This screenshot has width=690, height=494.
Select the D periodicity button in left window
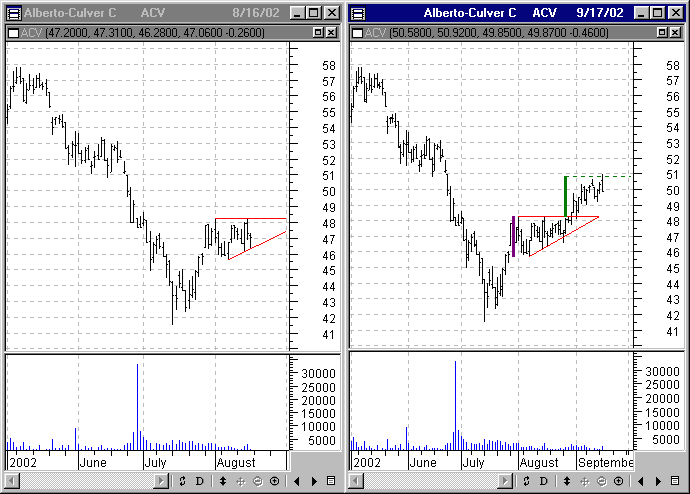[x=199, y=481]
